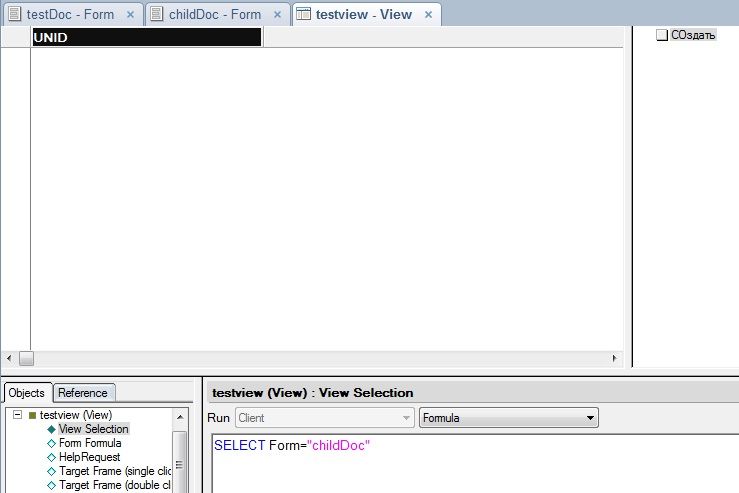
Task: Click the diamond icon beside HelpRequest
Action: pyautogui.click(x=51, y=457)
